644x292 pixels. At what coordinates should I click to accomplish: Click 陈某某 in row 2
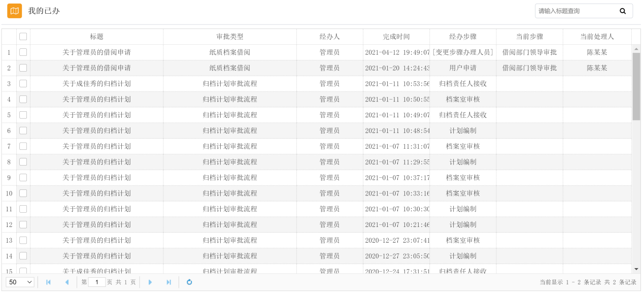(597, 68)
